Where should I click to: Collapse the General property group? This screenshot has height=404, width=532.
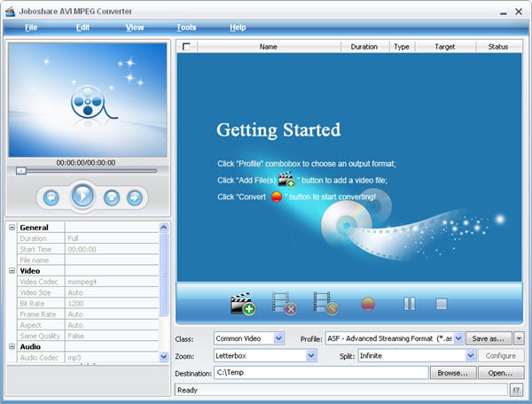coord(12,227)
